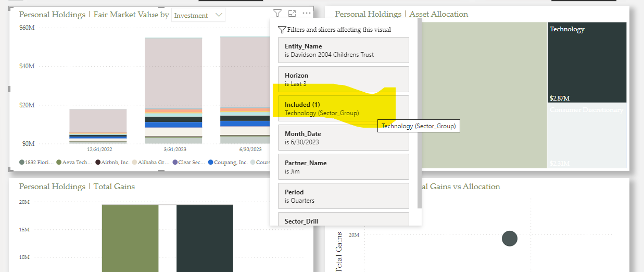Click the 15M Total Gains axis label
Screen dimensions: 644x272
26,229
